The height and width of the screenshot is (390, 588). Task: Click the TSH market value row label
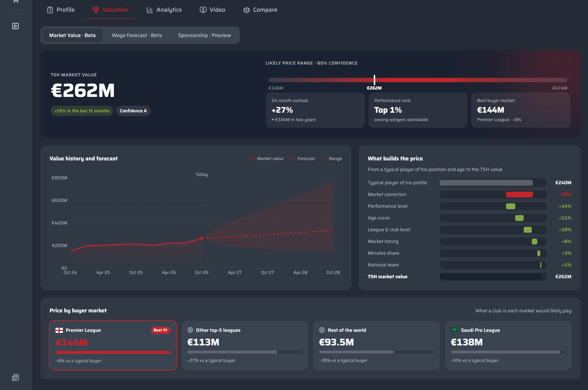[388, 277]
